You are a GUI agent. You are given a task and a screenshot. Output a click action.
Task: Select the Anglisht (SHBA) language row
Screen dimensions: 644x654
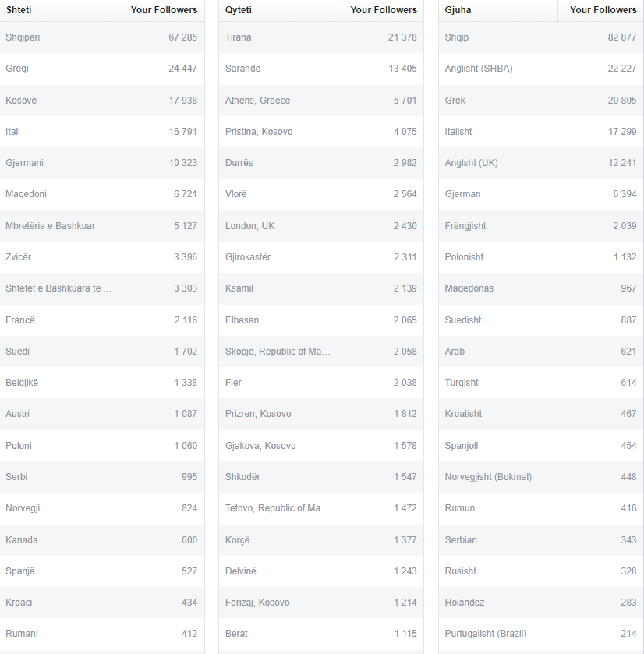pos(541,69)
